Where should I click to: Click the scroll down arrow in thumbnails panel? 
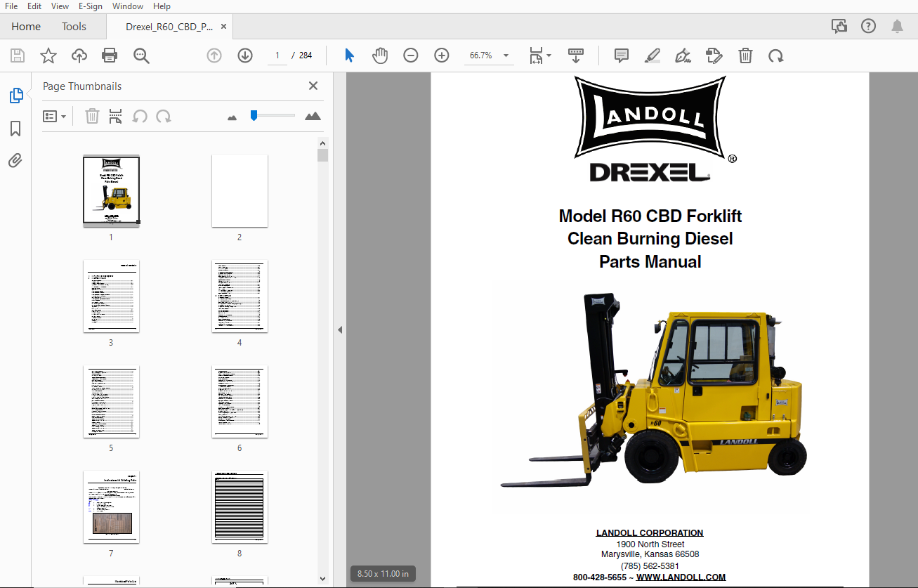point(322,577)
